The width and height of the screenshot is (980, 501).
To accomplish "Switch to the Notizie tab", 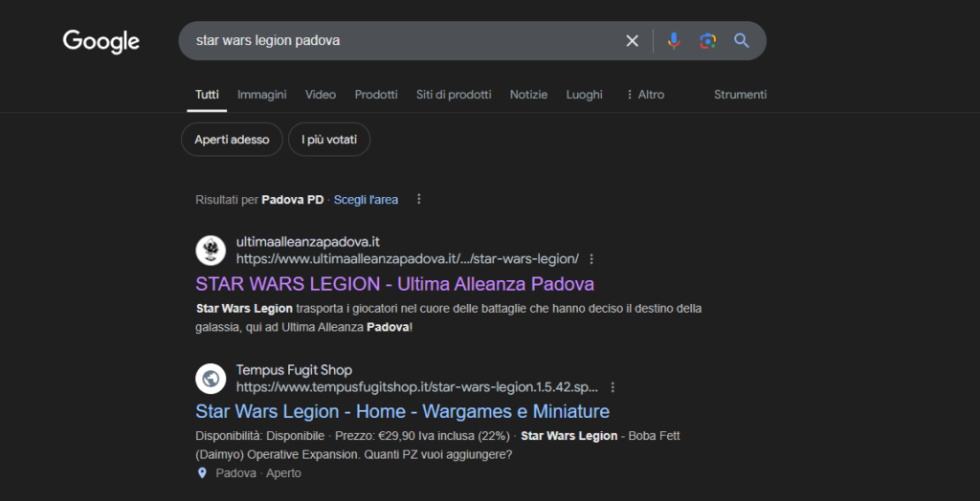I will tap(528, 95).
